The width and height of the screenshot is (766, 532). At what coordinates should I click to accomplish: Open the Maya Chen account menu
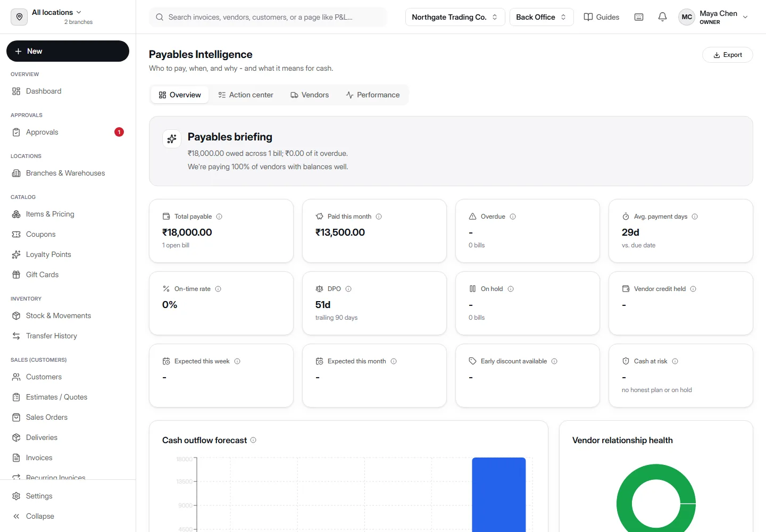point(714,17)
